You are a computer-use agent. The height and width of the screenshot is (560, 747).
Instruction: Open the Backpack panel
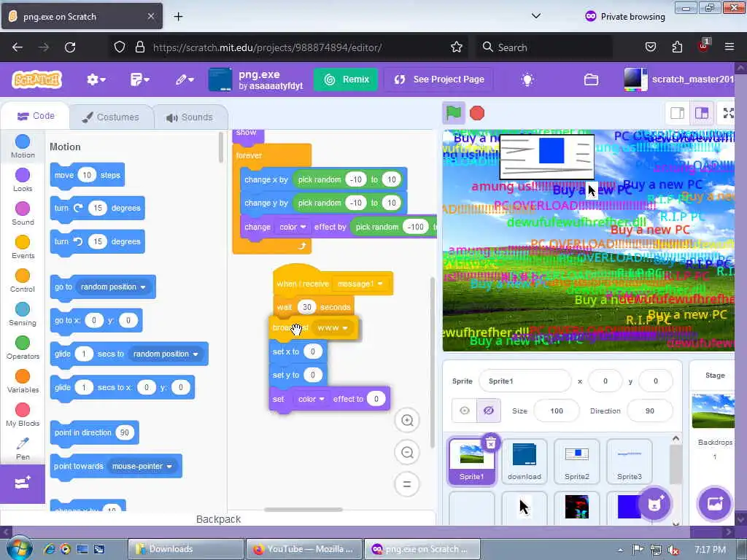point(218,519)
